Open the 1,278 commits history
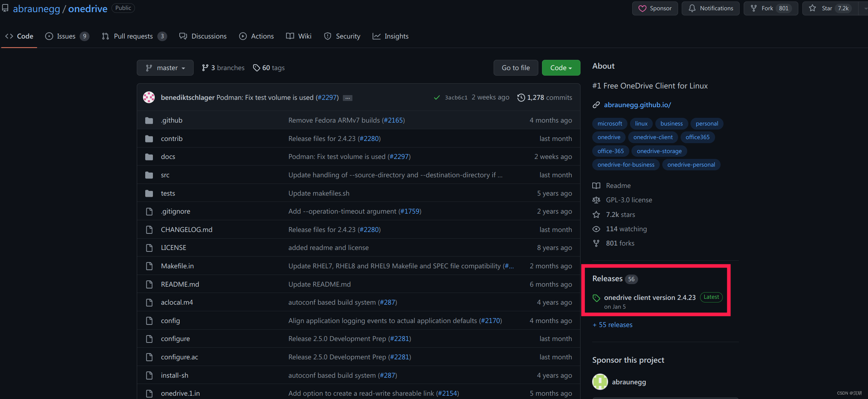 click(545, 98)
